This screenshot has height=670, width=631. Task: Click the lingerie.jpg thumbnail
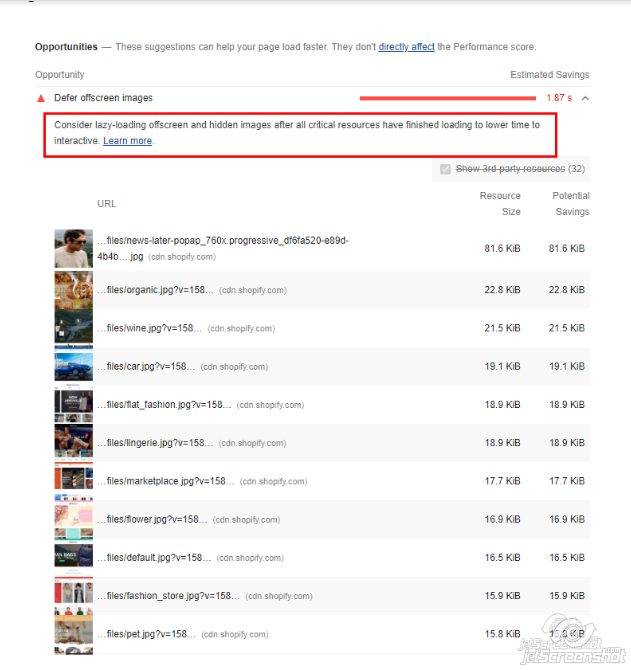[x=73, y=443]
